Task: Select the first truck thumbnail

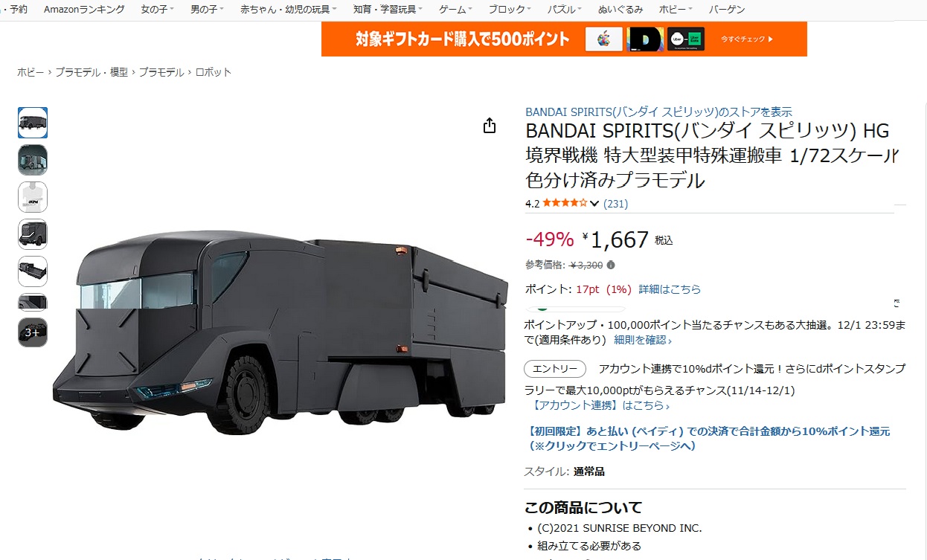Action: pos(33,123)
